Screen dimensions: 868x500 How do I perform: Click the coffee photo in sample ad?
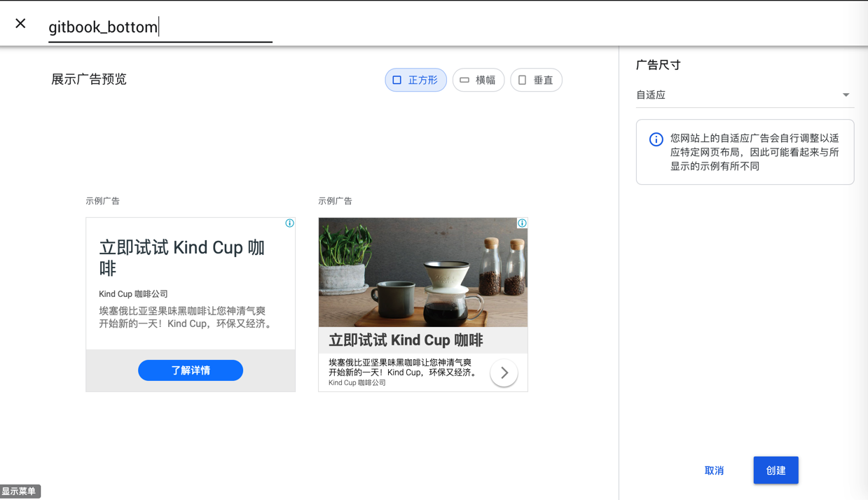click(x=423, y=272)
